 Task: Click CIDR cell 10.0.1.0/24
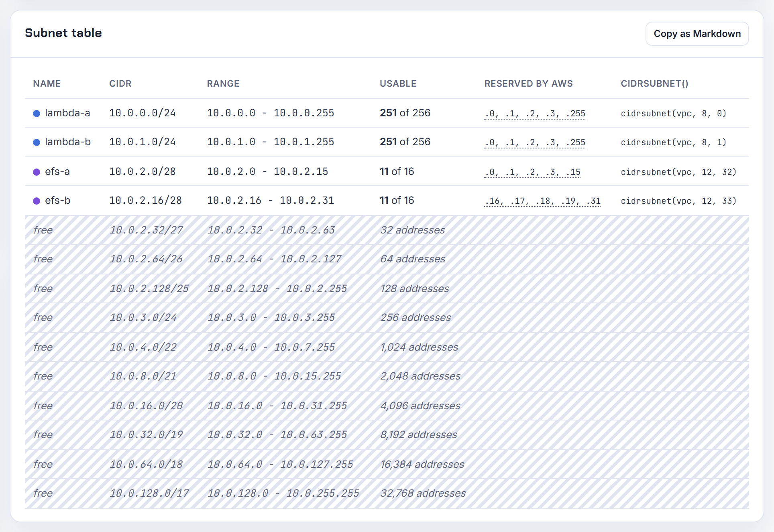[x=143, y=142]
